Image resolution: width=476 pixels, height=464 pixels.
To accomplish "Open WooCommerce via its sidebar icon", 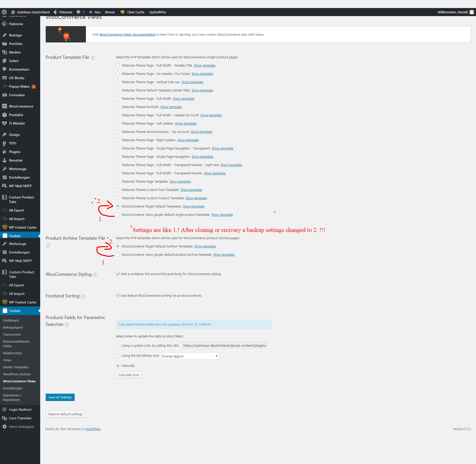I will (x=5, y=106).
